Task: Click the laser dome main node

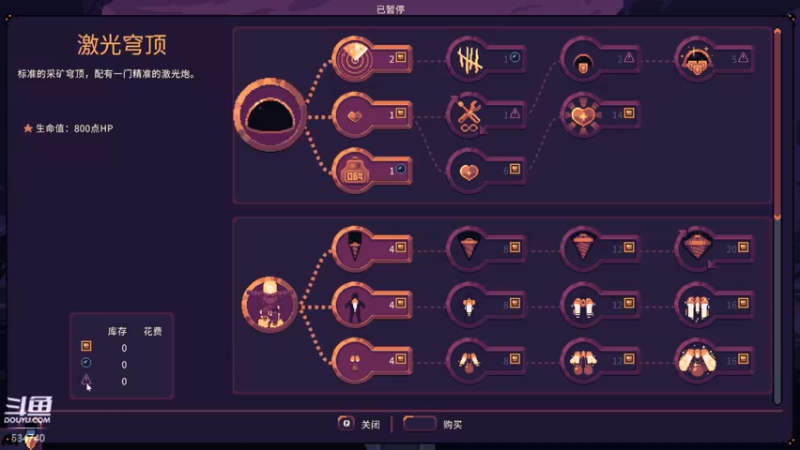Action: click(x=270, y=115)
